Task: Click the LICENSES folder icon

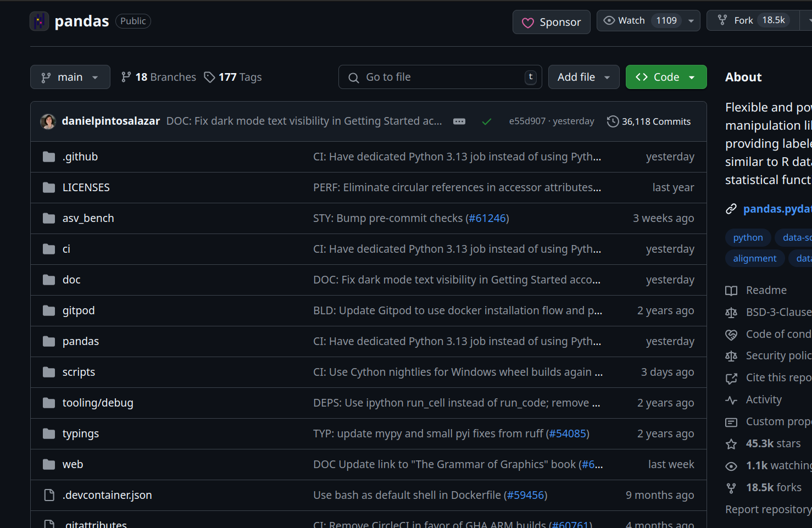Action: [x=49, y=188]
